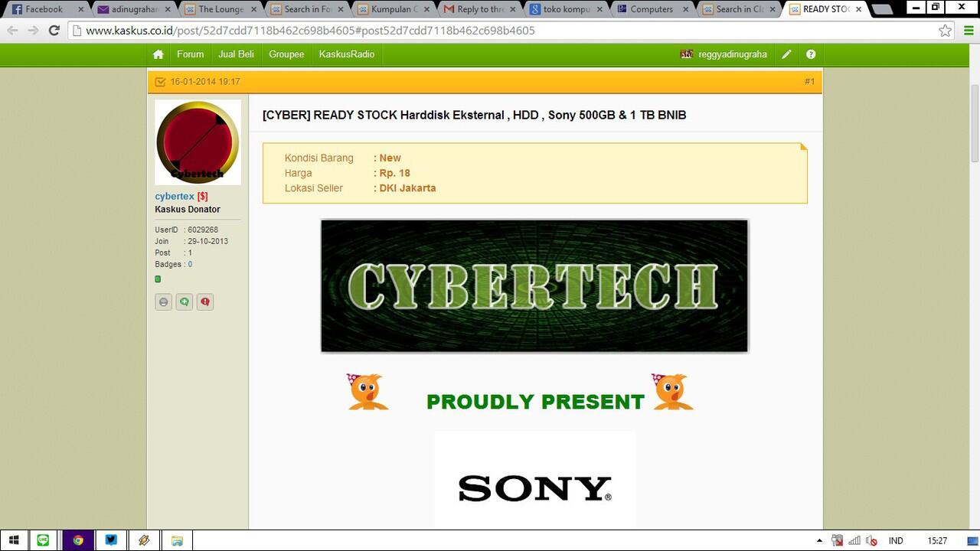Reload the page with refresh icon

point(54,31)
